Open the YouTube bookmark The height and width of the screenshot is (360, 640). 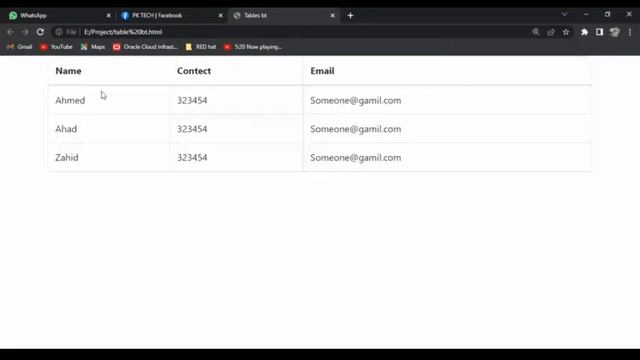click(x=56, y=47)
